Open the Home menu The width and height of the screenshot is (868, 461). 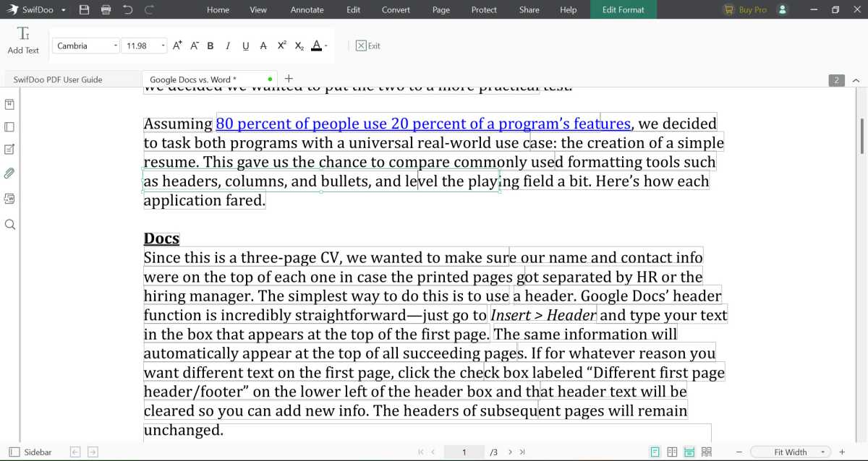(x=218, y=10)
